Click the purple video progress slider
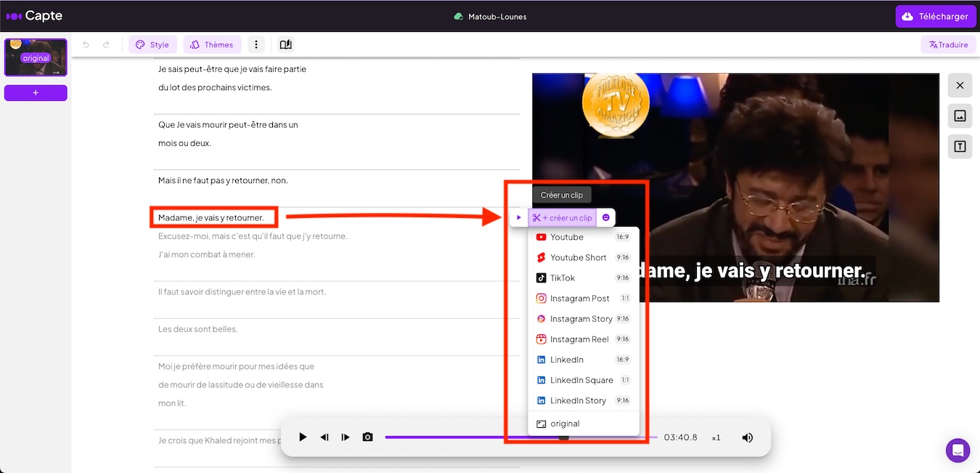This screenshot has width=980, height=473. (x=472, y=437)
